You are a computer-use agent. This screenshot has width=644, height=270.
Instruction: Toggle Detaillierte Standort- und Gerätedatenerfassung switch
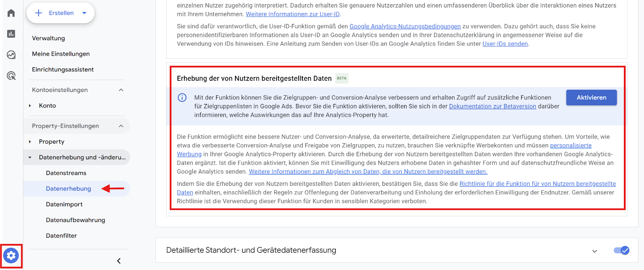pyautogui.click(x=621, y=251)
